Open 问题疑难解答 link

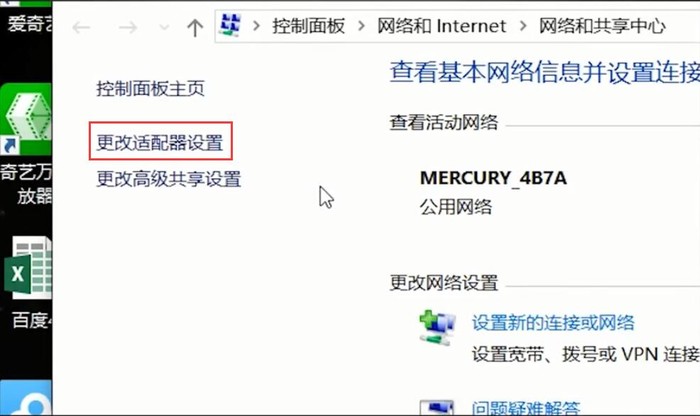526,407
